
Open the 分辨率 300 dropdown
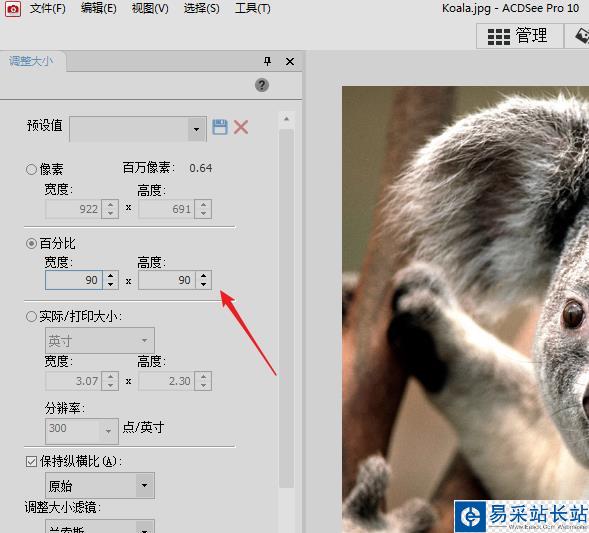pyautogui.click(x=82, y=431)
